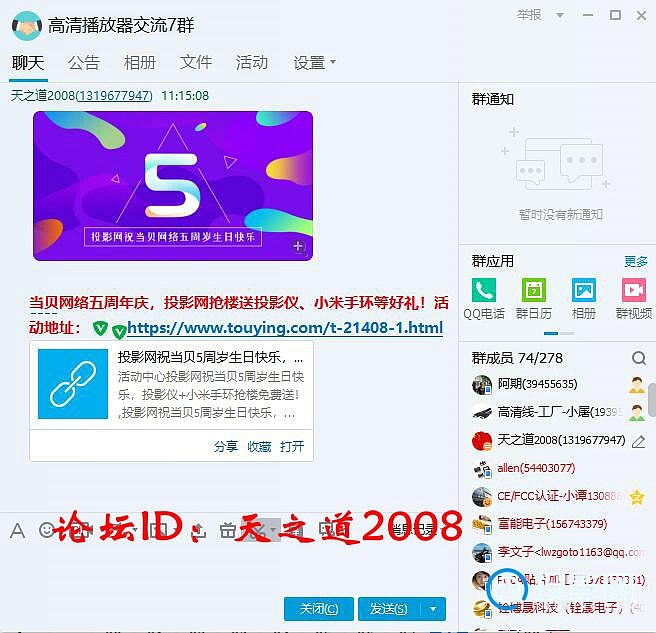The height and width of the screenshot is (633, 656).
Task: Click the admin badge icon next to 阿期
Action: [637, 385]
